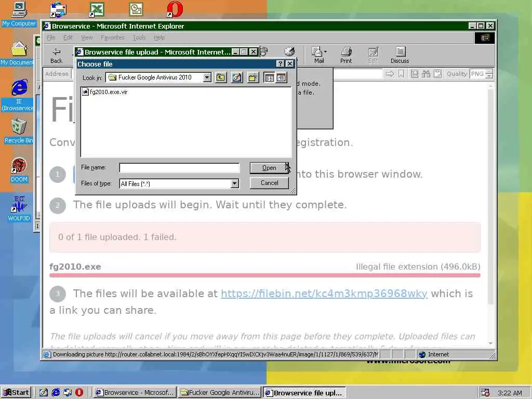Open the File menu in Internet Explorer
Image resolution: width=532 pixels, height=399 pixels.
(x=51, y=37)
